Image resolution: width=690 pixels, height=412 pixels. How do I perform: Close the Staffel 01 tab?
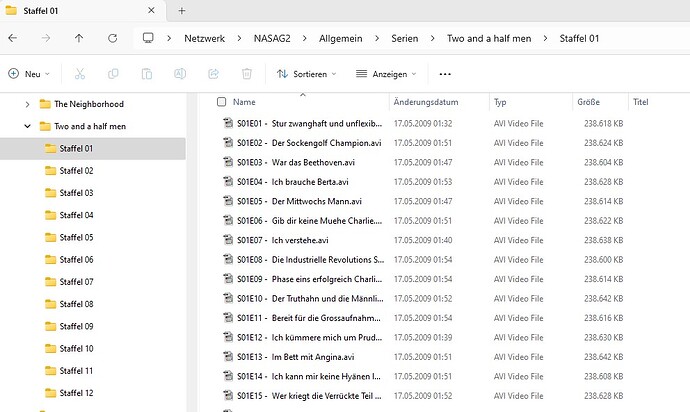pyautogui.click(x=151, y=11)
